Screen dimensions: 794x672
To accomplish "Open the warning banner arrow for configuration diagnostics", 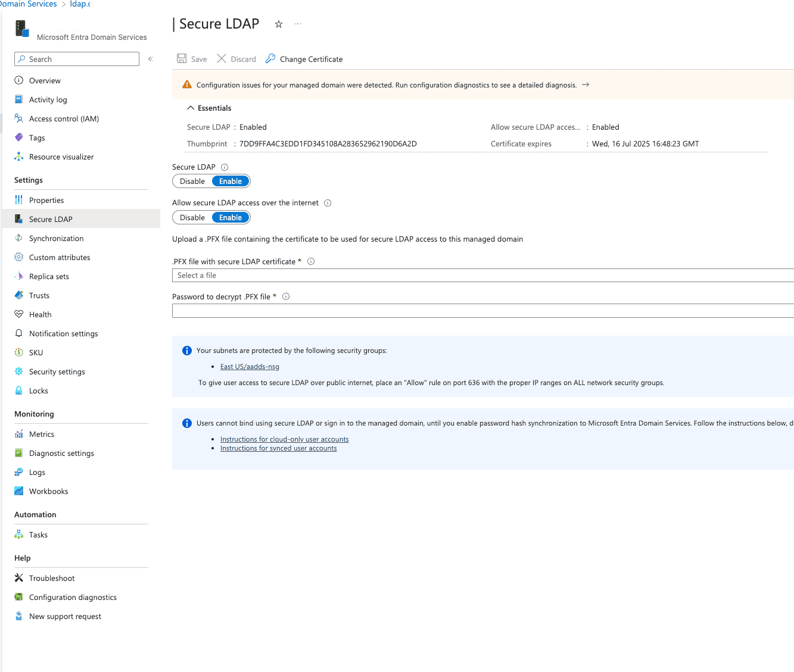I will click(x=586, y=85).
